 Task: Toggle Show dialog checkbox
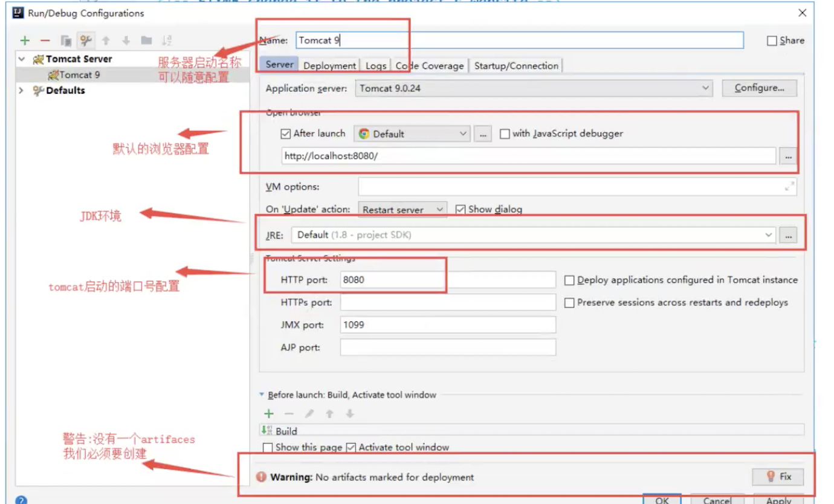461,209
